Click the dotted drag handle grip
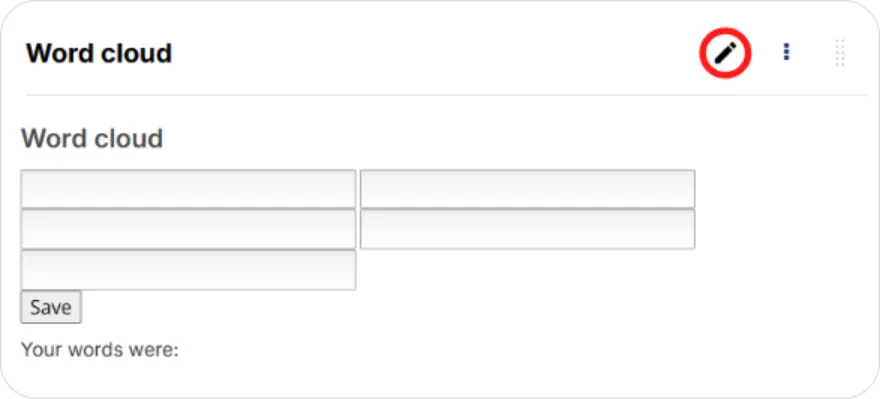Screen dimensions: 880x399 (840, 53)
